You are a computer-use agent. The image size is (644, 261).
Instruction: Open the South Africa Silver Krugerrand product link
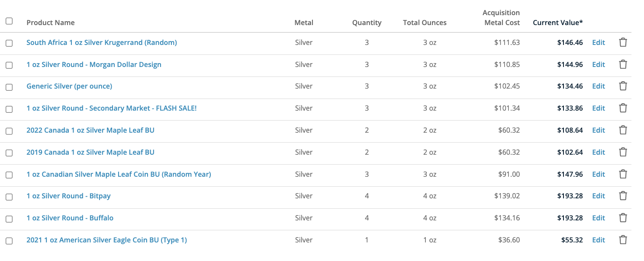pos(102,42)
